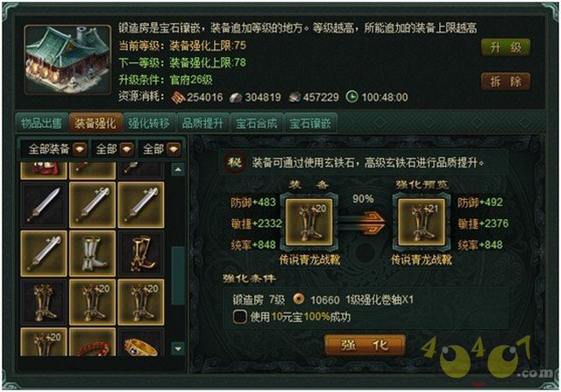Switch to the 强化转移 tab

[149, 124]
